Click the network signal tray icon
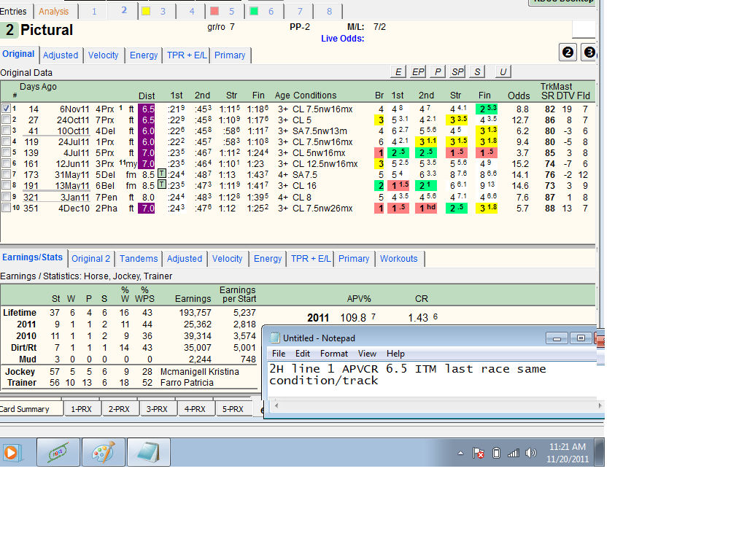747x560 pixels. [x=513, y=453]
